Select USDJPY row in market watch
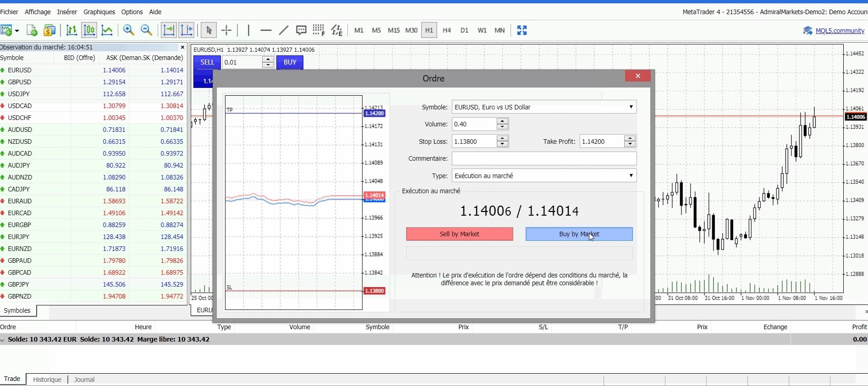 (x=93, y=94)
